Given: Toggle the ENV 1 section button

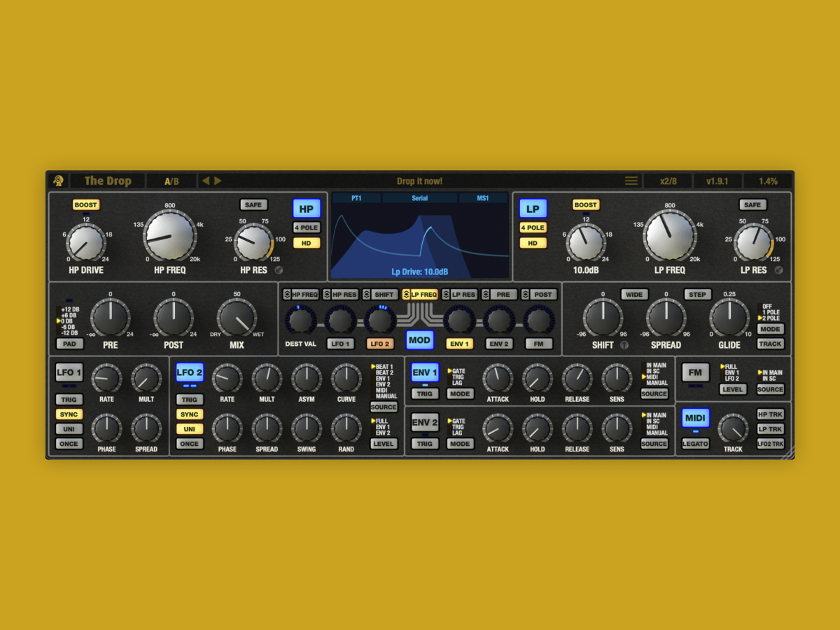Looking at the screenshot, I should [425, 372].
